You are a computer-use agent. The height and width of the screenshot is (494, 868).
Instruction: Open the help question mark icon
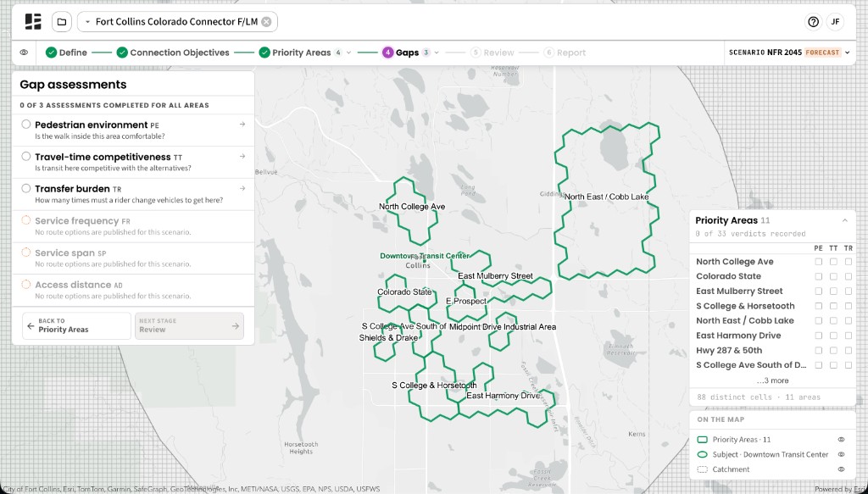813,21
